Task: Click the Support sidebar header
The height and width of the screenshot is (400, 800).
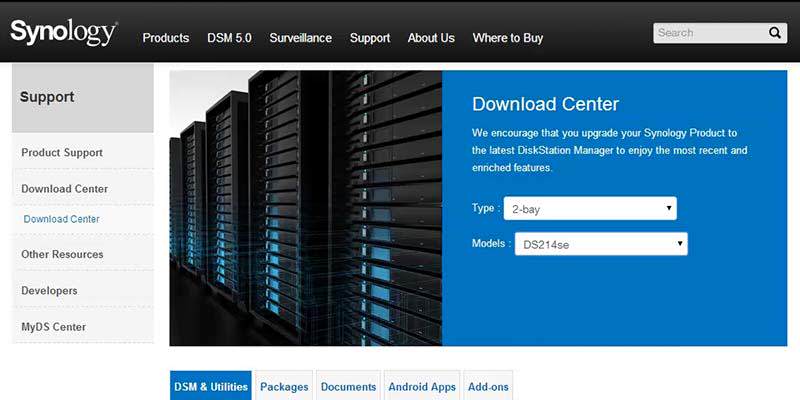Action: (83, 98)
